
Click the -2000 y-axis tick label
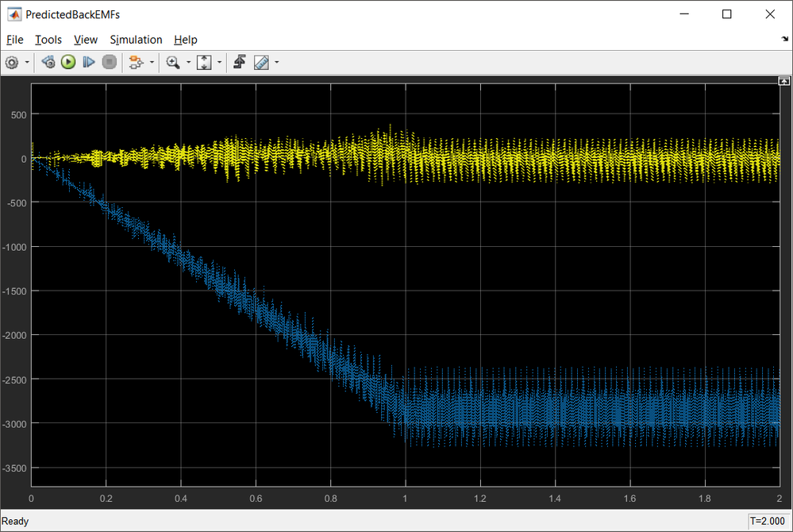(x=14, y=335)
